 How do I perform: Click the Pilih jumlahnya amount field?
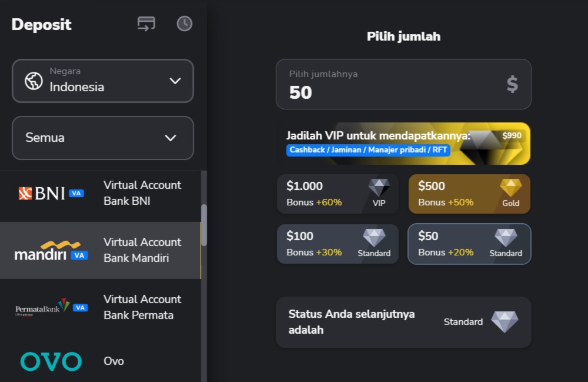point(388,85)
